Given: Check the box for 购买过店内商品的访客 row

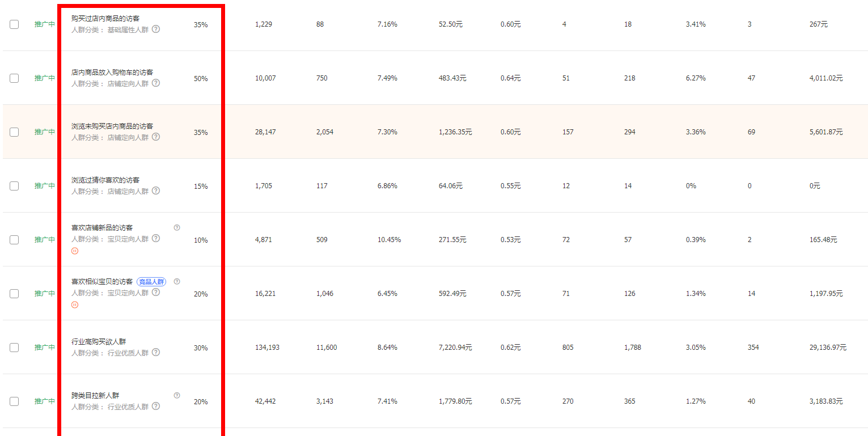Looking at the screenshot, I should tap(14, 24).
